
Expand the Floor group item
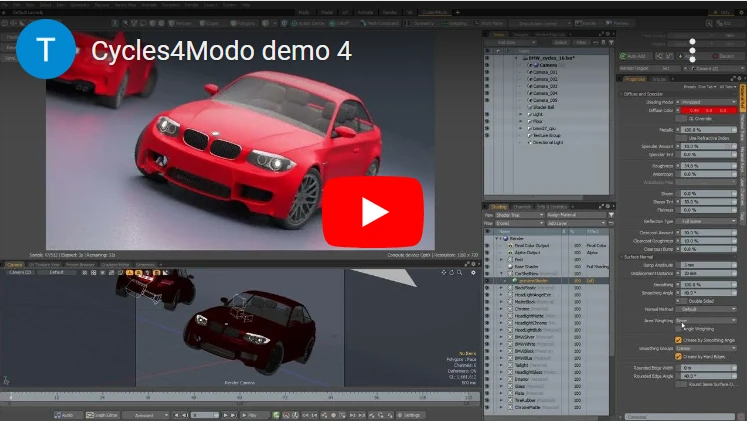coord(521,121)
